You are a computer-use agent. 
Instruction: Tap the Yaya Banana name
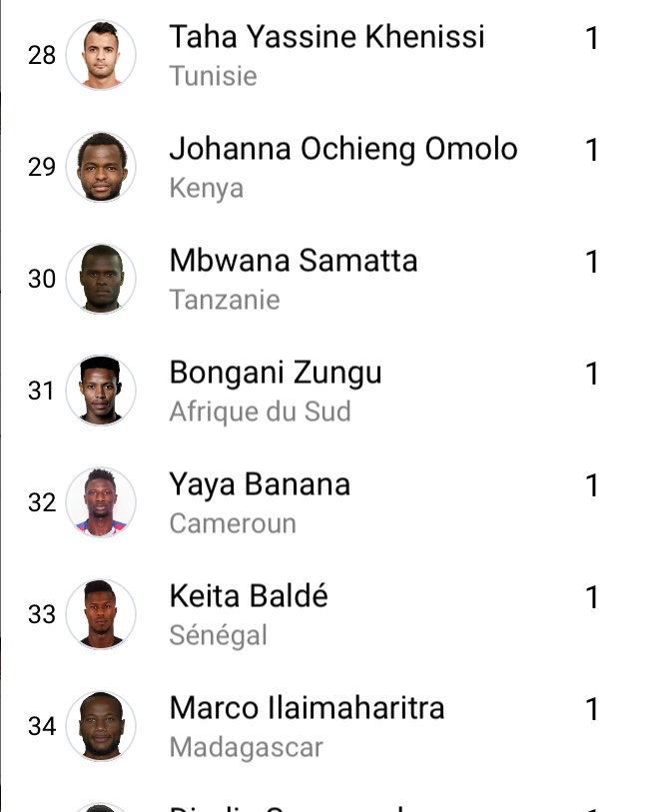[260, 485]
